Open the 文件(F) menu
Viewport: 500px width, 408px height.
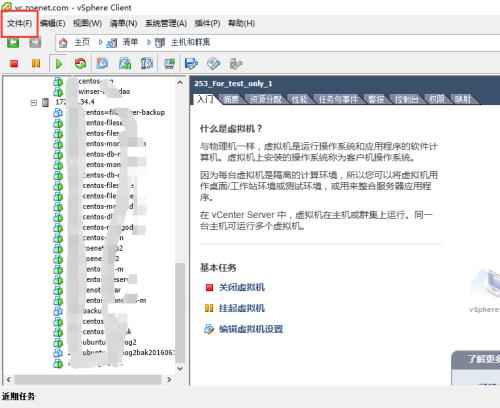(20, 23)
